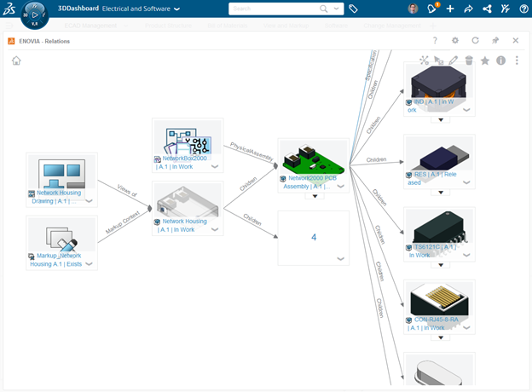Click in the top search field
This screenshot has width=532, height=392.
[273, 9]
